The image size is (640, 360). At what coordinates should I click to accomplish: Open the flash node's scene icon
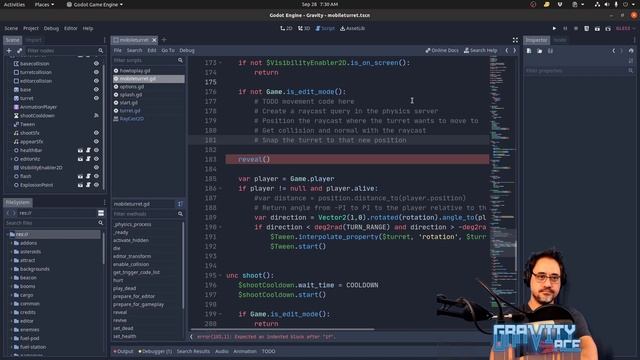(x=80, y=176)
